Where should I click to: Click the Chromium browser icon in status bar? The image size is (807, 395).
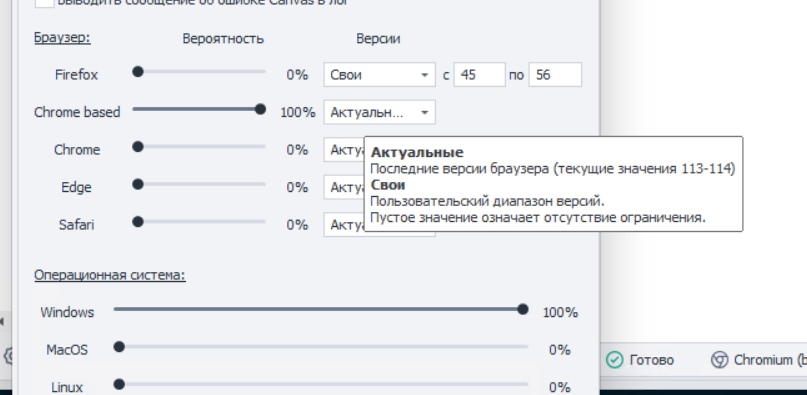click(719, 360)
